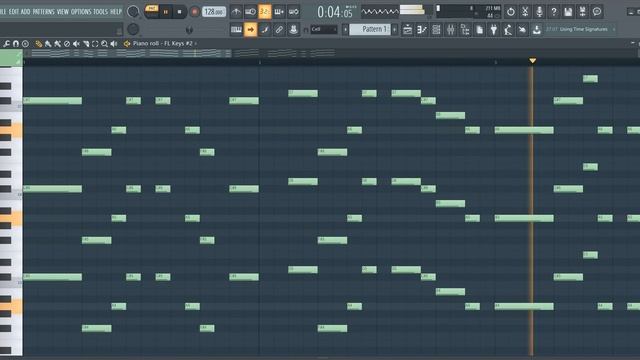Open the Pattern 1 selector
Screen dimensions: 640x360
pyautogui.click(x=370, y=29)
